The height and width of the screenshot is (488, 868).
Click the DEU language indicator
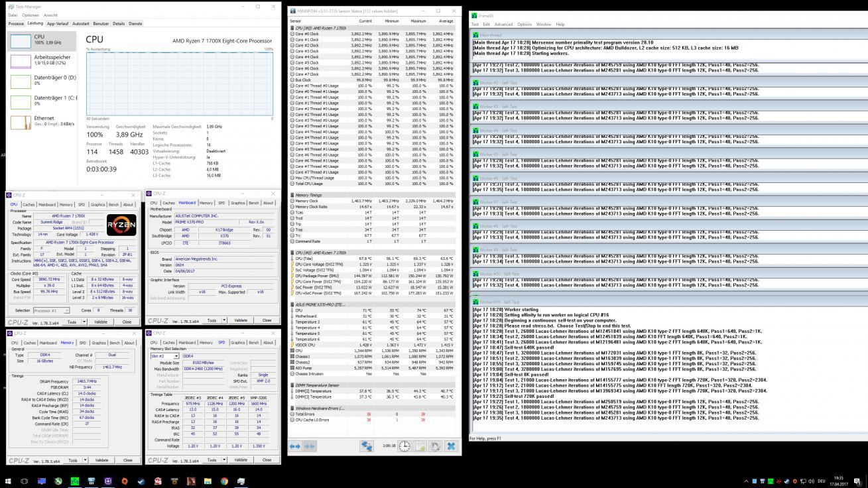pos(822,481)
